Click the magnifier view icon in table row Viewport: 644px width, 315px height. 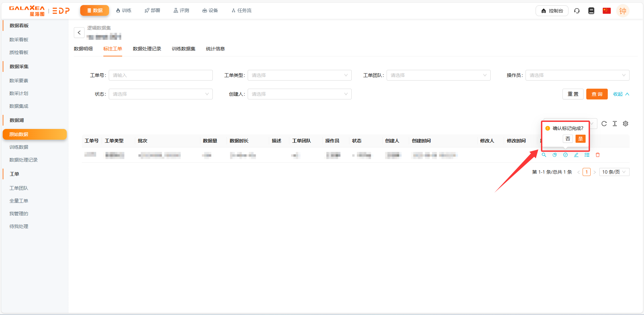click(544, 155)
